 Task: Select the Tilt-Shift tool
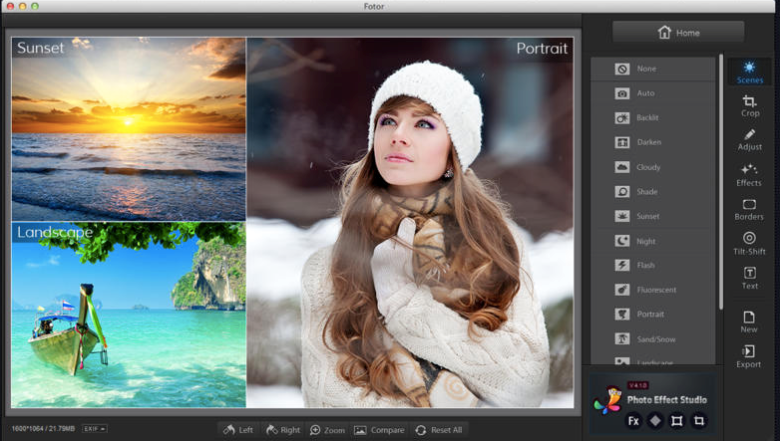pyautogui.click(x=749, y=244)
